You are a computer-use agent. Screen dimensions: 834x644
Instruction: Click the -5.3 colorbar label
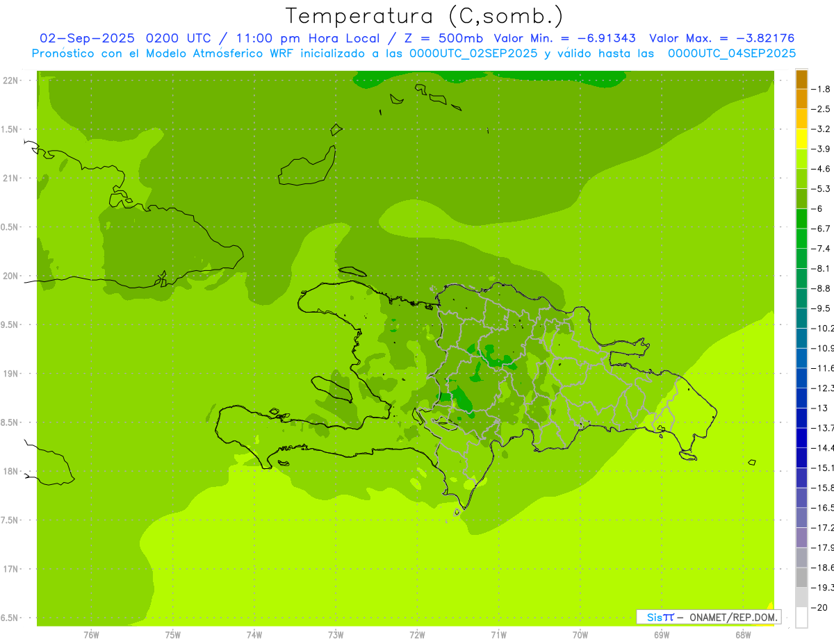821,188
